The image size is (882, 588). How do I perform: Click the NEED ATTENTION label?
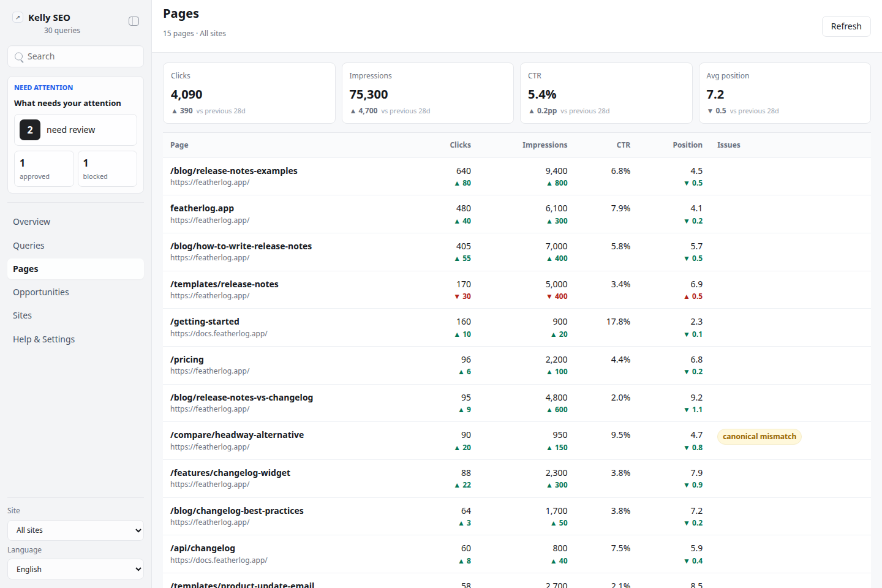click(43, 88)
